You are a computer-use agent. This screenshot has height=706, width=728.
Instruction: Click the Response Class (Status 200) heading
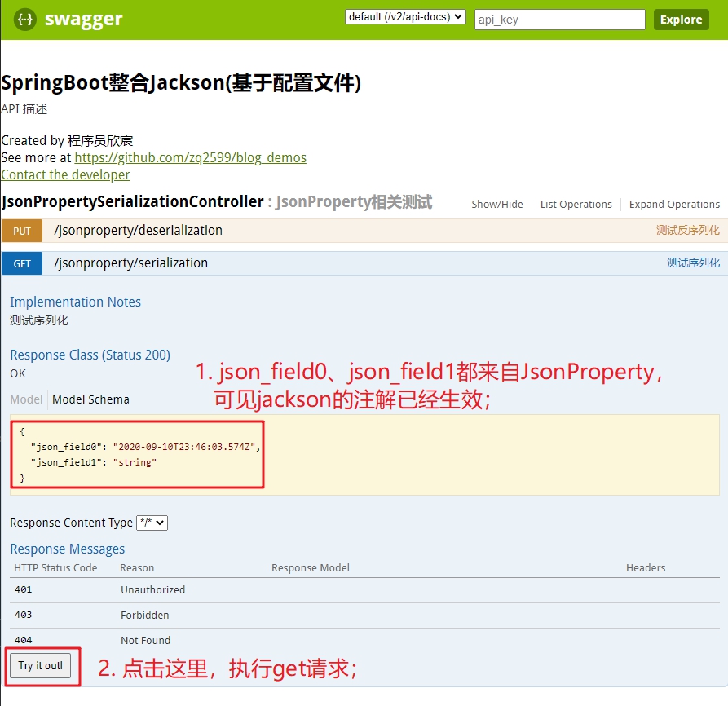tap(90, 355)
